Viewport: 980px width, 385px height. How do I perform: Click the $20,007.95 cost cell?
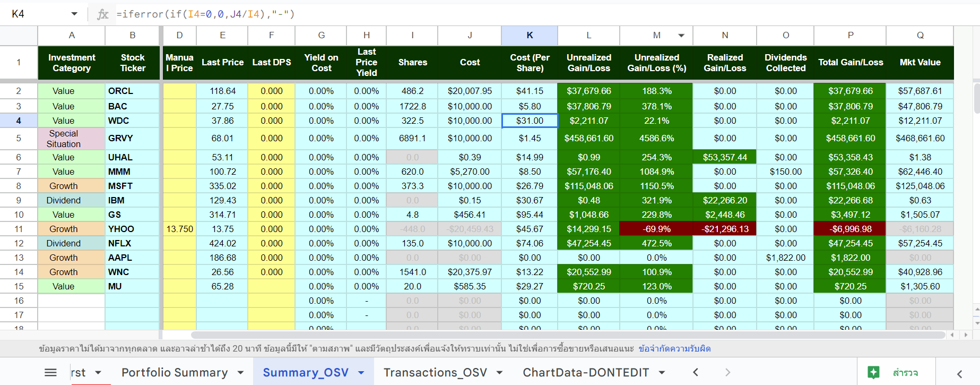pos(470,91)
